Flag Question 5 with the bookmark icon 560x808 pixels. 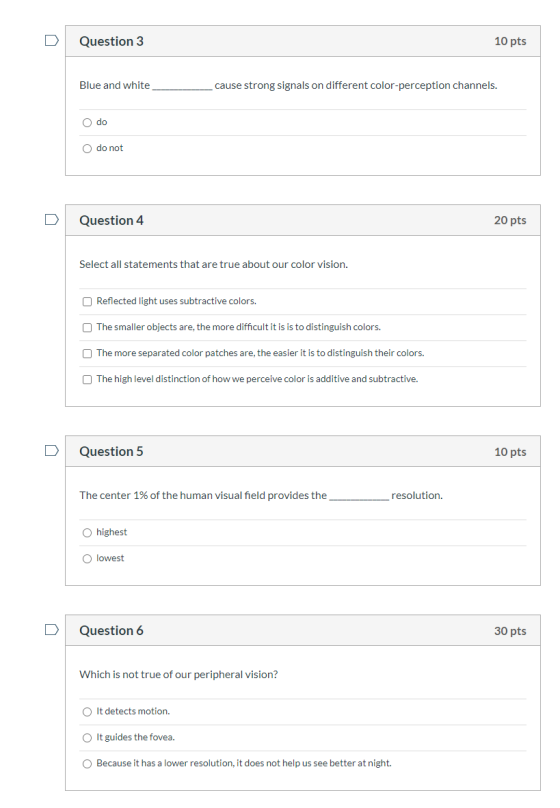click(x=52, y=450)
